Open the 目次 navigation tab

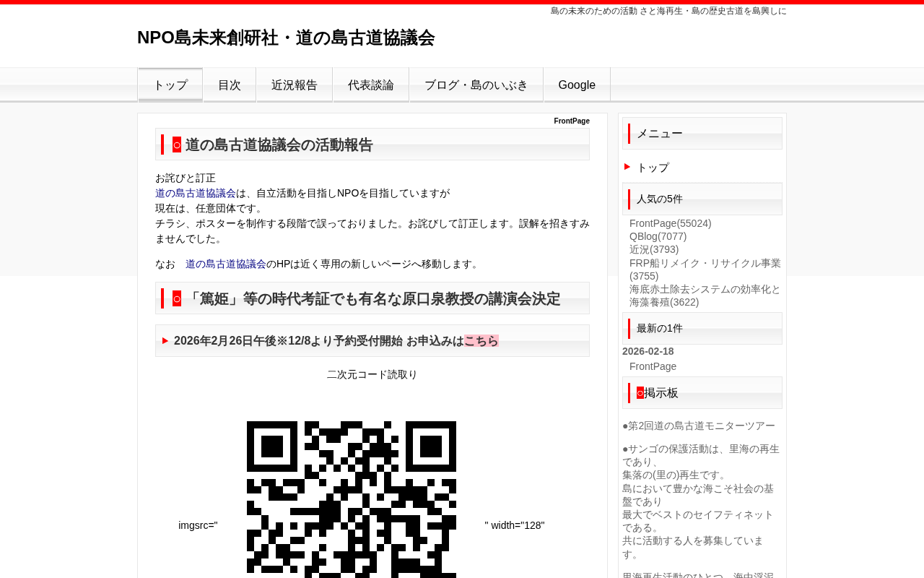[230, 85]
